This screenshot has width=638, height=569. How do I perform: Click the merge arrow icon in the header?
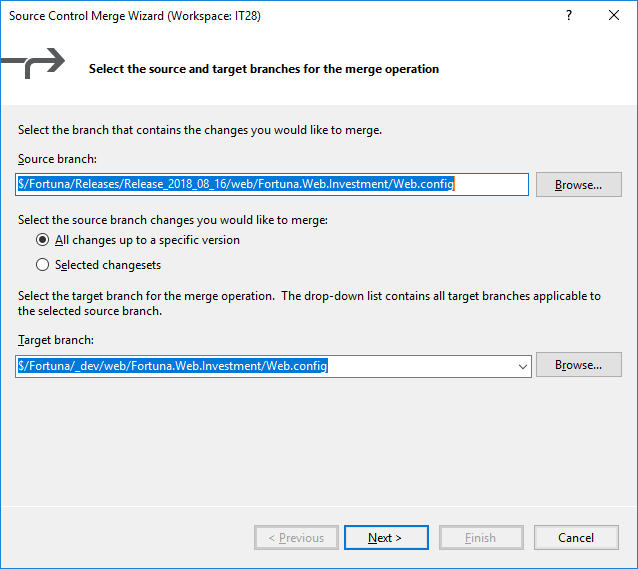(37, 67)
